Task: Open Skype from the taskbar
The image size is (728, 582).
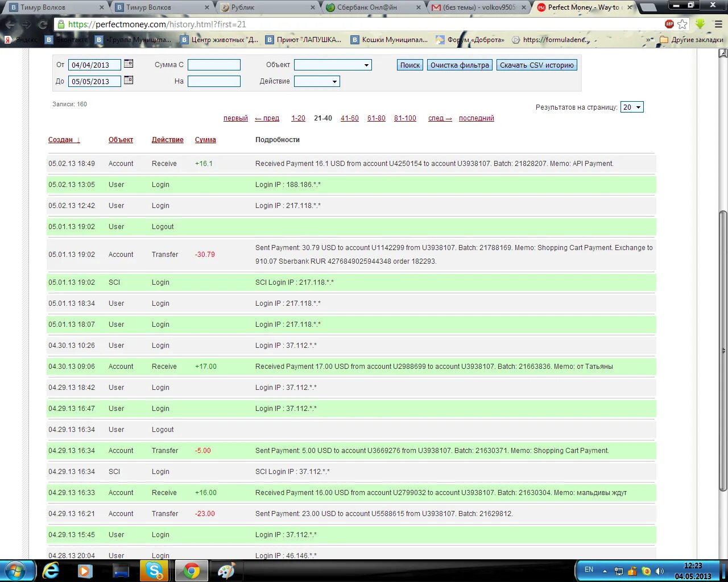Action: coord(155,571)
